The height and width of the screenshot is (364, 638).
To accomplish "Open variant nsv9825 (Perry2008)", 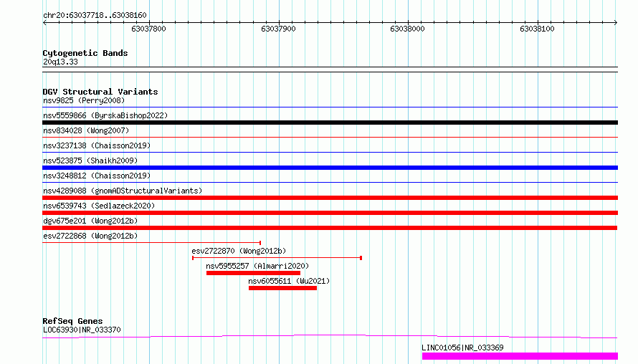I will pos(84,100).
